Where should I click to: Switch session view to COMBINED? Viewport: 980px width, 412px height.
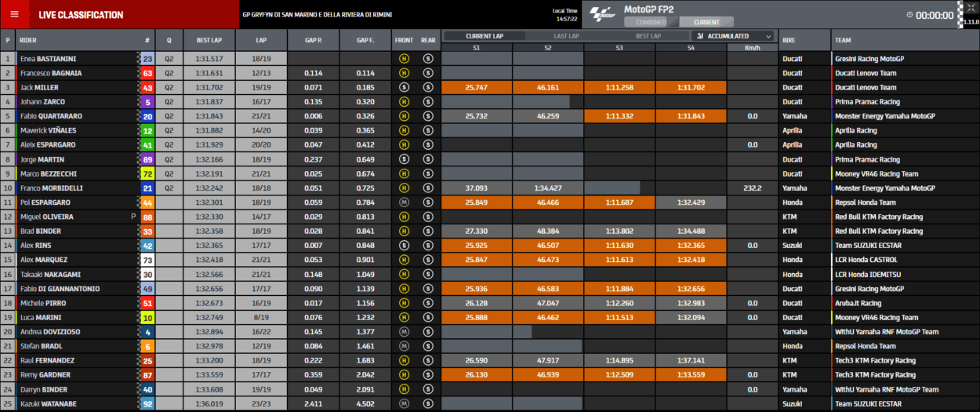point(652,23)
